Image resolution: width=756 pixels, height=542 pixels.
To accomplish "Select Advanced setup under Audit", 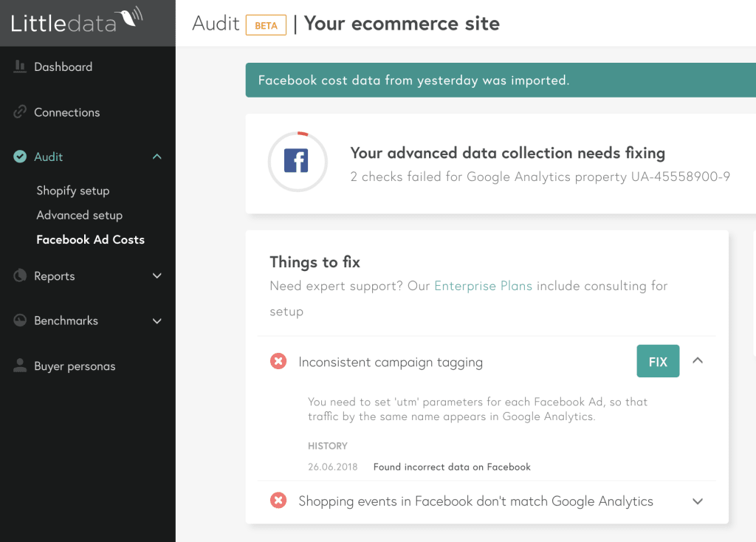I will 80,215.
